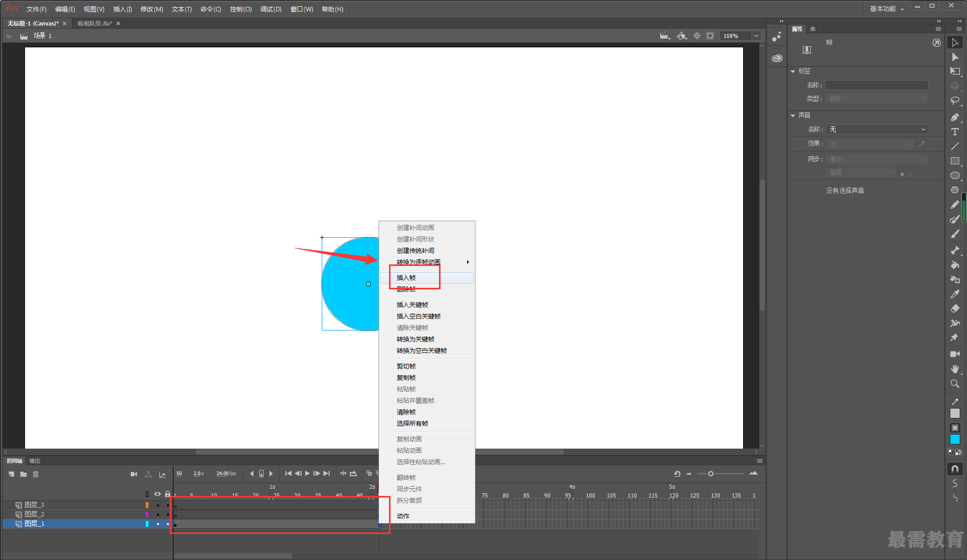This screenshot has width=967, height=560.
Task: Select the Oval tool
Action: [x=955, y=175]
